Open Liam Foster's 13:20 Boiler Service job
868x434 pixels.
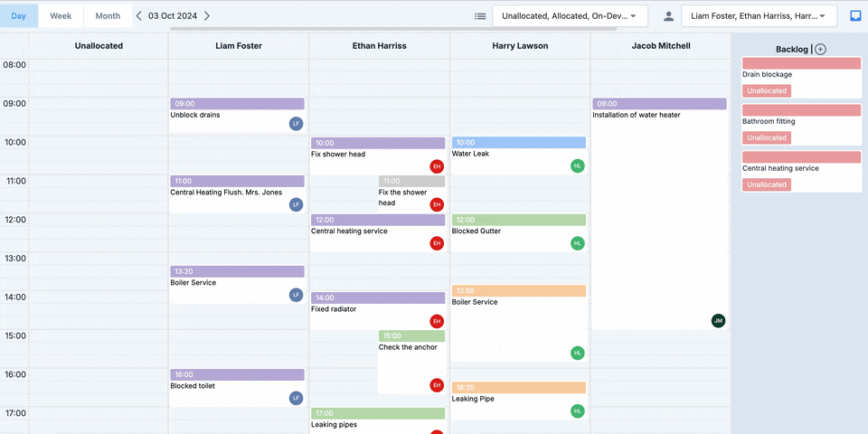click(x=237, y=285)
